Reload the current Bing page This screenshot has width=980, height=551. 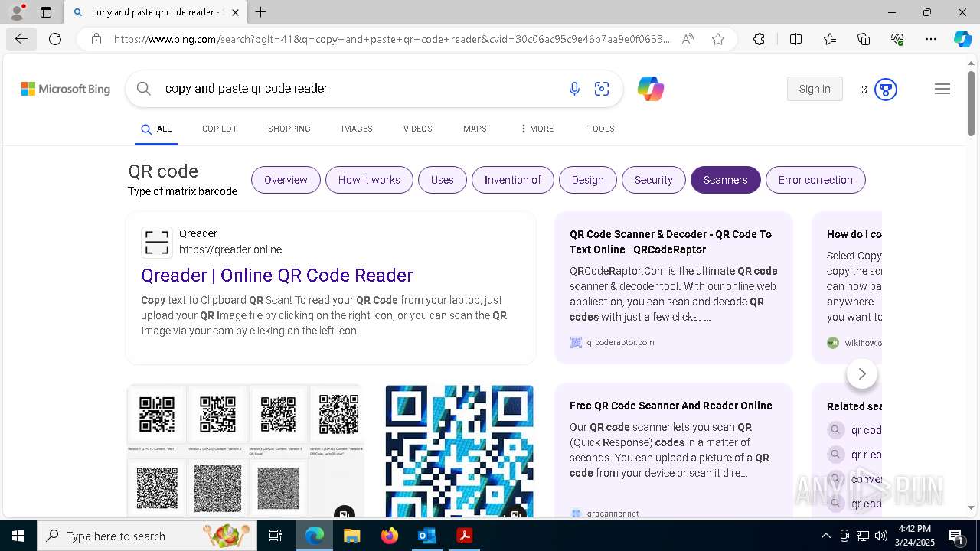(x=55, y=39)
